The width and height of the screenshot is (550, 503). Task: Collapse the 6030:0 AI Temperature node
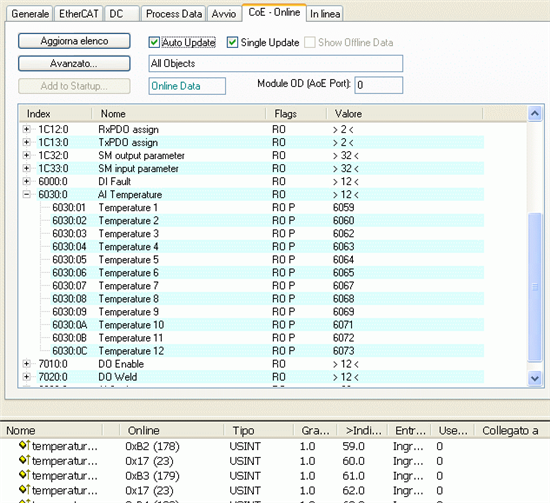coord(26,194)
